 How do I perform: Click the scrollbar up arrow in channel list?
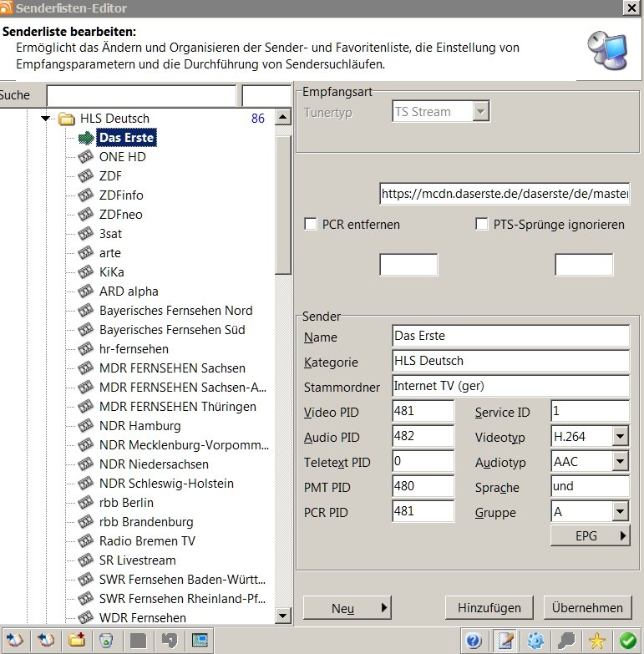coord(283,118)
